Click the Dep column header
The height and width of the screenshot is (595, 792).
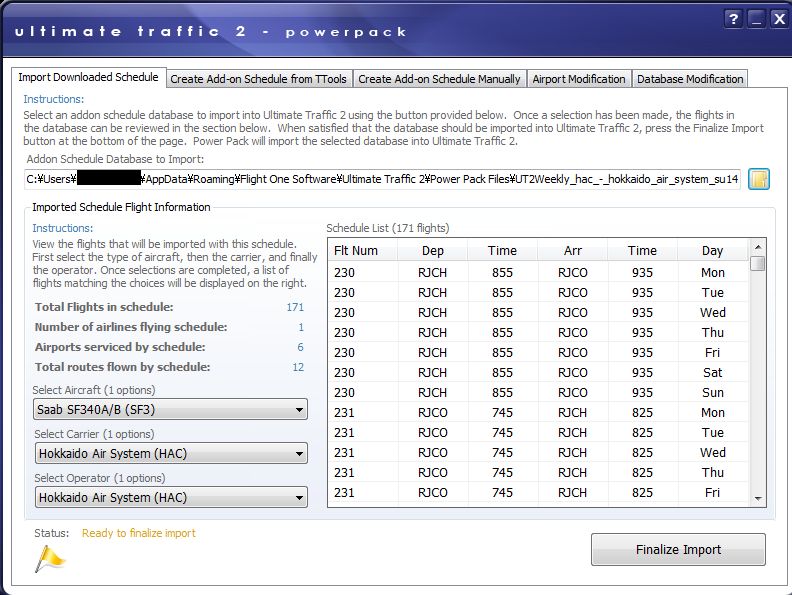(x=432, y=251)
